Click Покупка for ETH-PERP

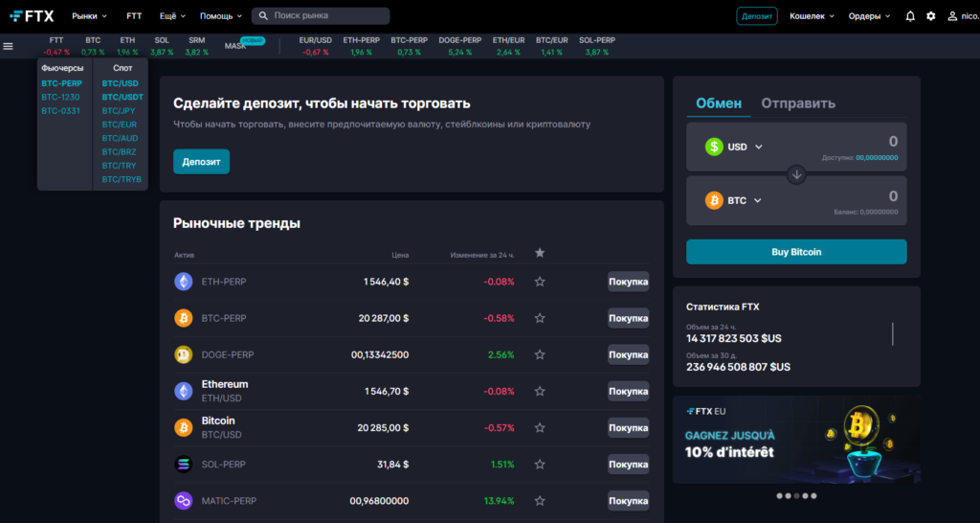pos(628,283)
